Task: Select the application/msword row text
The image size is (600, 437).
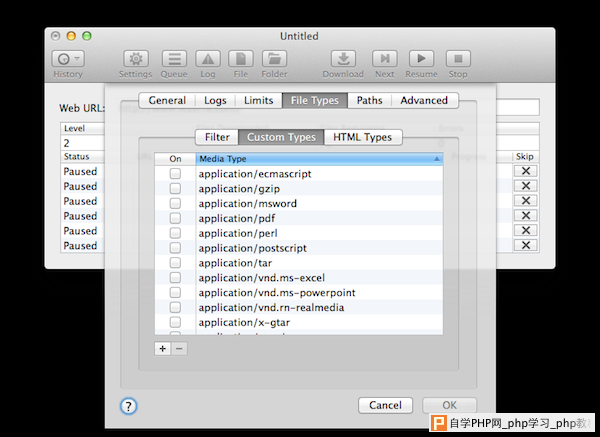Action: click(248, 204)
